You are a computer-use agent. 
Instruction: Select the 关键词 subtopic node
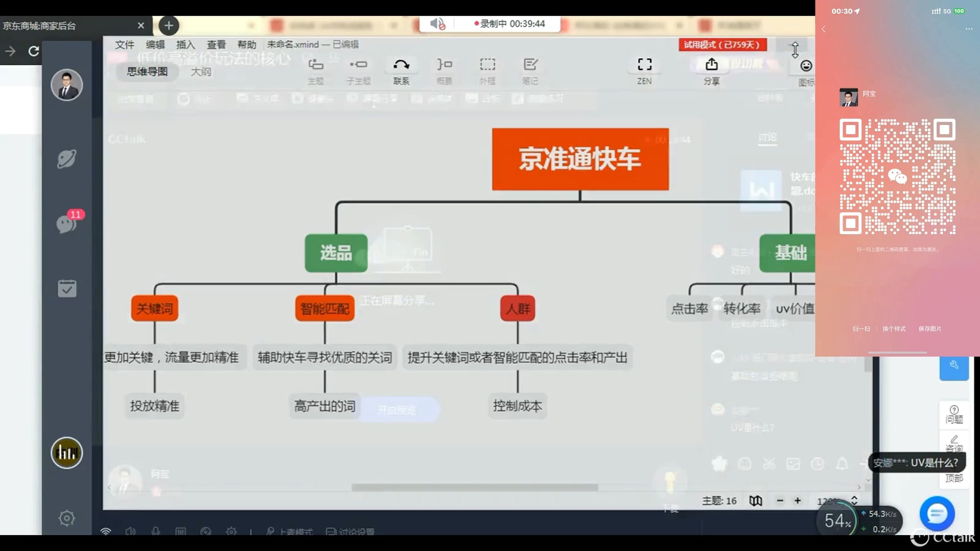155,308
